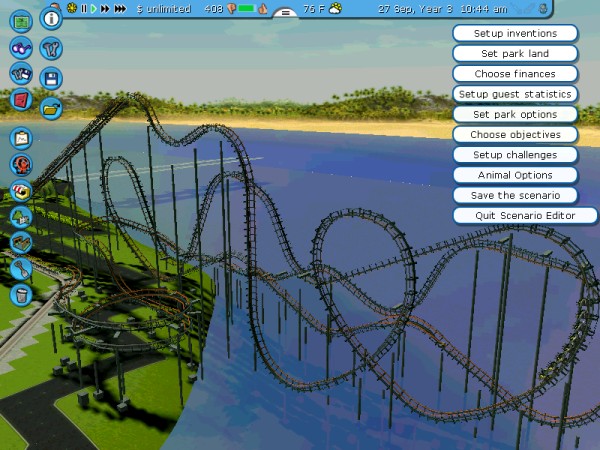600x450 pixels.
Task: Play at normal speed
Action: pos(94,8)
